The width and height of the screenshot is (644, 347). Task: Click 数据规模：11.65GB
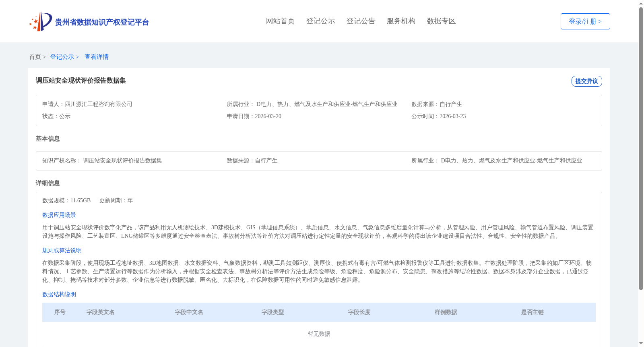coord(66,200)
